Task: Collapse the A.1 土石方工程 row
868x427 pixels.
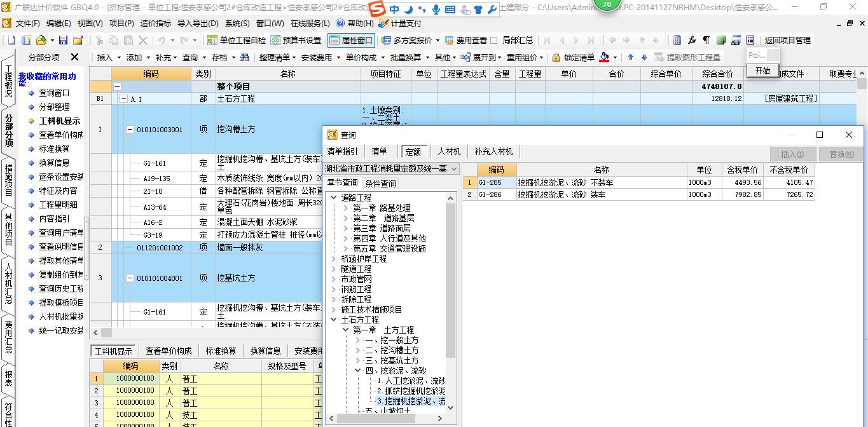Action: [123, 99]
